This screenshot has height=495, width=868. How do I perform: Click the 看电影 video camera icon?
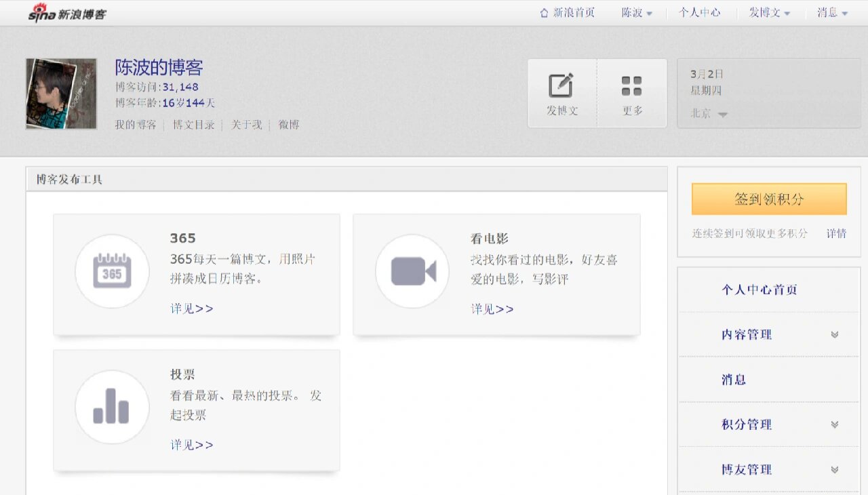(x=412, y=271)
